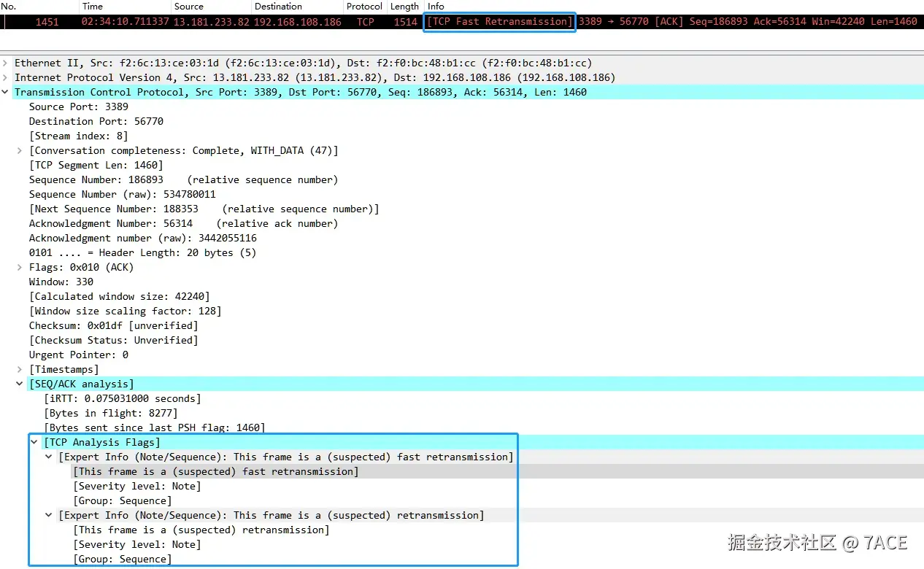Click the 192.168.108.186 destination cell in packet list
The height and width of the screenshot is (569, 924).
[298, 22]
